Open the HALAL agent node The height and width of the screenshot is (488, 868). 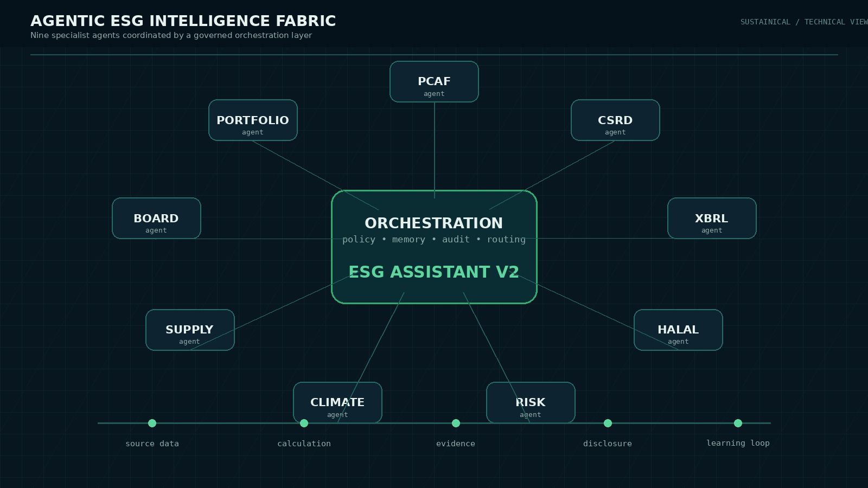coord(678,330)
